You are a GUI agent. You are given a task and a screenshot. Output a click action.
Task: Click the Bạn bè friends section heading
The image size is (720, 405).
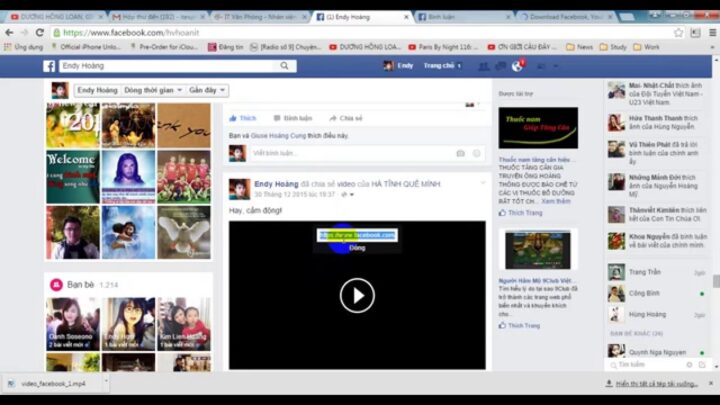point(80,285)
